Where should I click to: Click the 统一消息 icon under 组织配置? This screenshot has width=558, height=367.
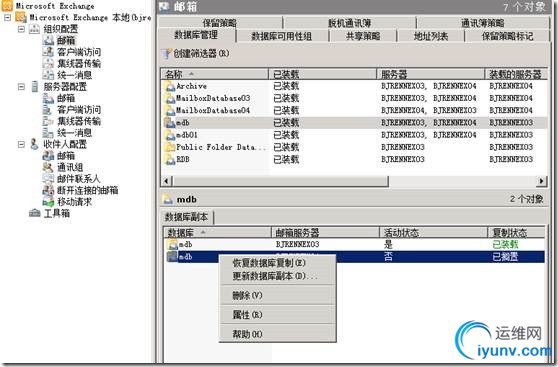tap(48, 75)
